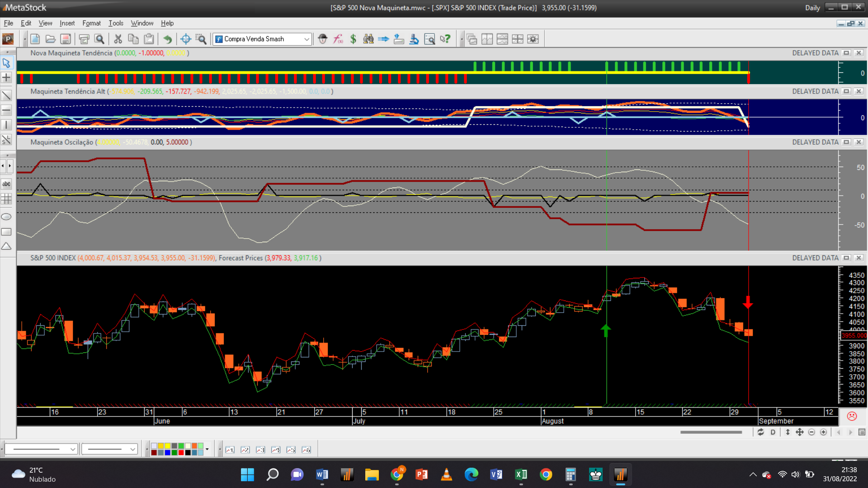This screenshot has width=868, height=488.
Task: Expand the color palette arrow
Action: tap(207, 449)
